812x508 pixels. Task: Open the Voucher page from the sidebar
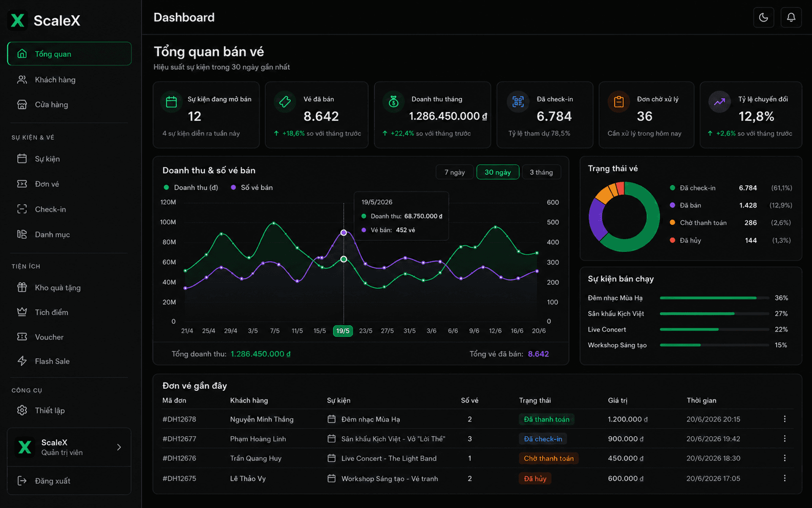69,337
